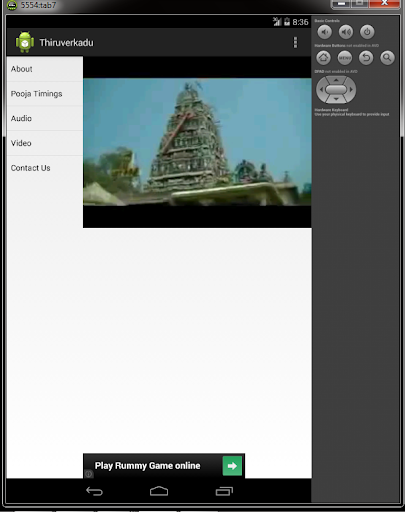
Task: Click the emulator hardware Back button
Action: (x=366, y=58)
